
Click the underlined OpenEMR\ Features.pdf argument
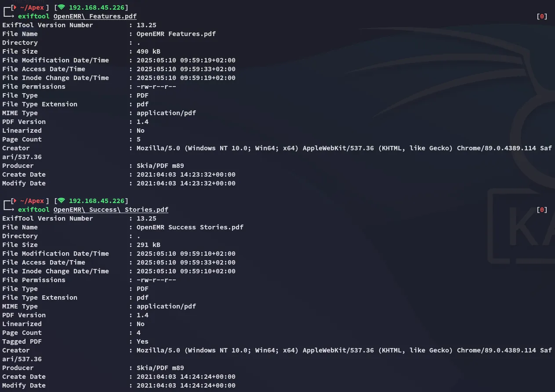coord(95,16)
